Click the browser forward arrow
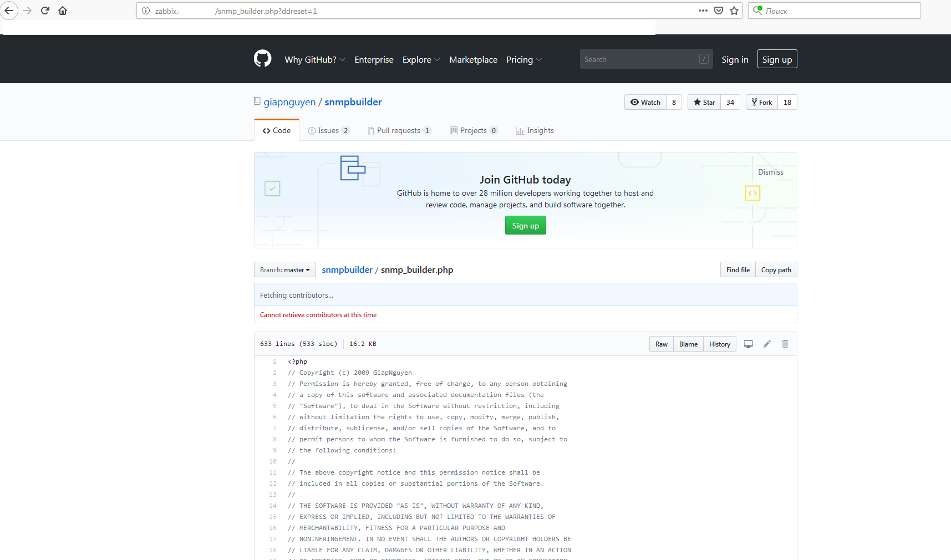 point(27,11)
